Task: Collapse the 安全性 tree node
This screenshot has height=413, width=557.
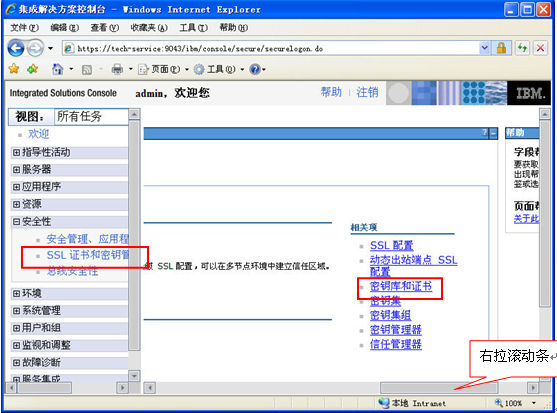Action: (x=16, y=222)
